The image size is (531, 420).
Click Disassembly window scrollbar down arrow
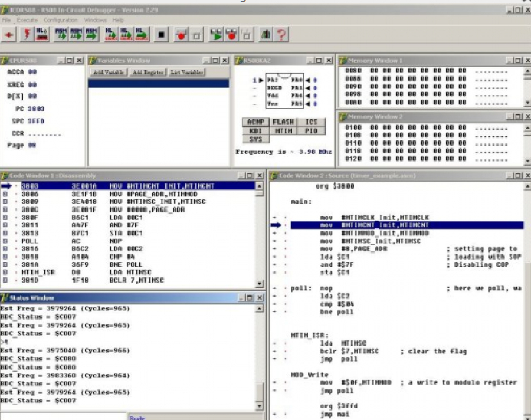point(259,284)
